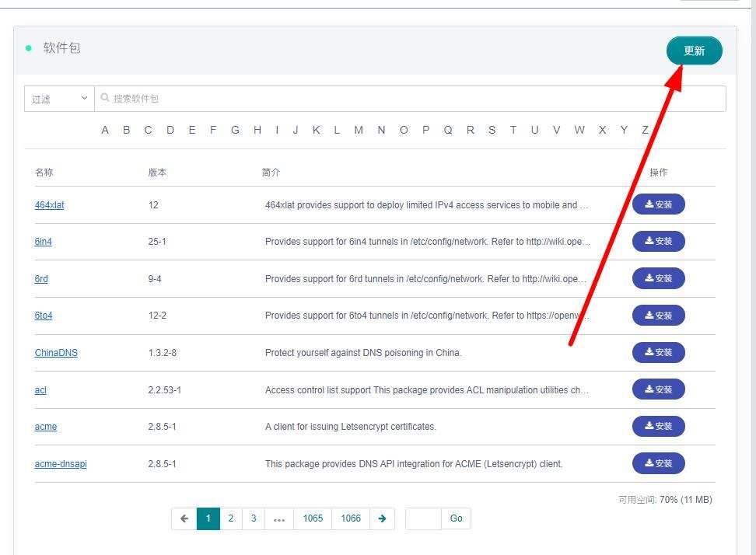
Task: Filter packages by letter O
Action: (x=404, y=130)
